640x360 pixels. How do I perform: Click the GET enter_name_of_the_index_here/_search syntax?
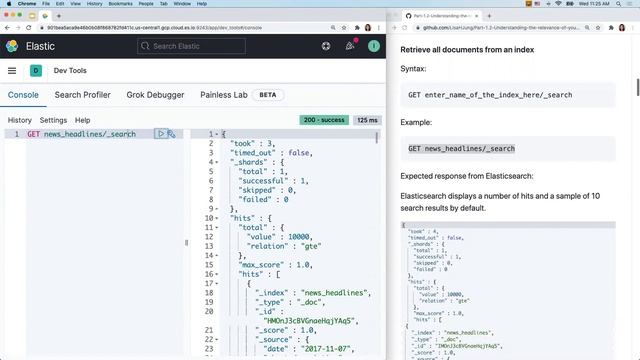click(x=490, y=95)
